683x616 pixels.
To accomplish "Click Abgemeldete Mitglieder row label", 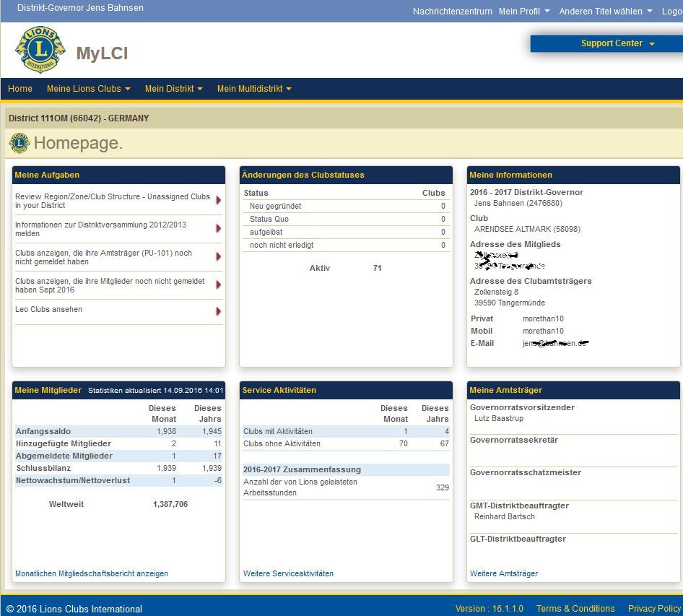I will pyautogui.click(x=64, y=456).
